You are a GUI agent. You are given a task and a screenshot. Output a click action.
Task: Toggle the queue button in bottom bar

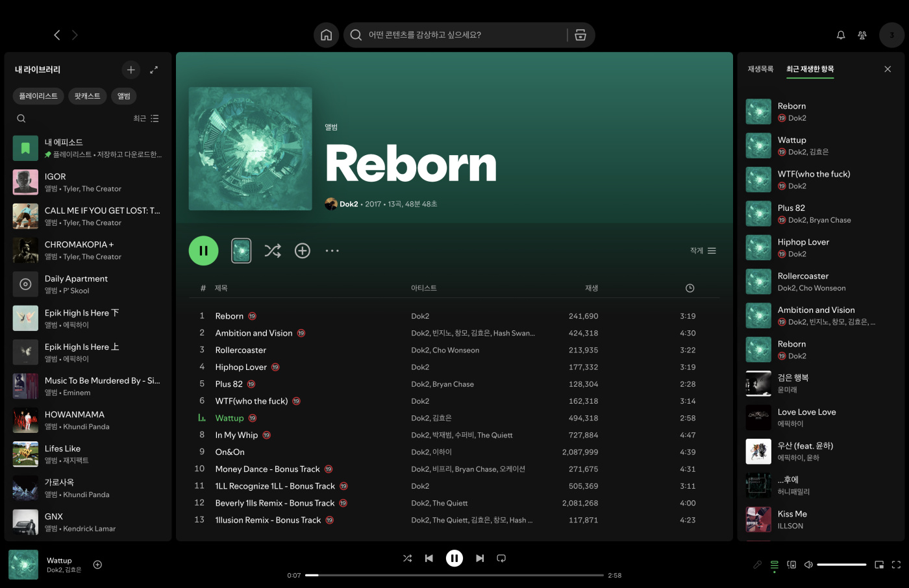[775, 565]
